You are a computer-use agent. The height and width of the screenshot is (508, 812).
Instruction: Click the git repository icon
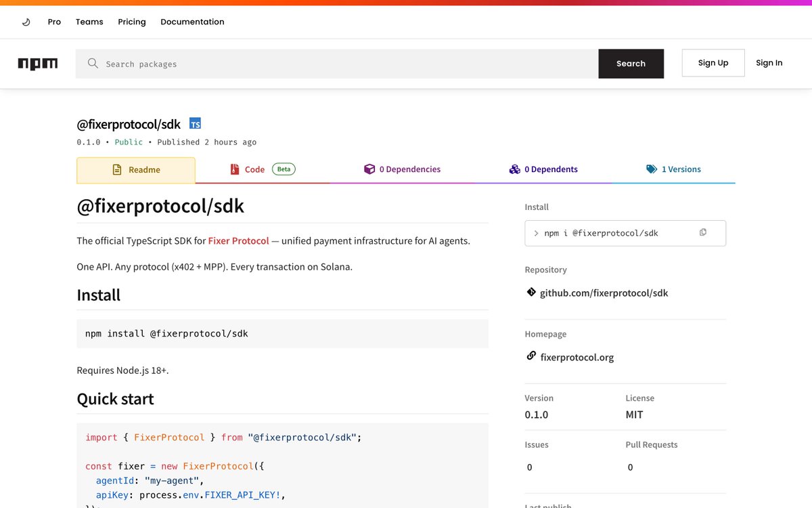click(531, 293)
